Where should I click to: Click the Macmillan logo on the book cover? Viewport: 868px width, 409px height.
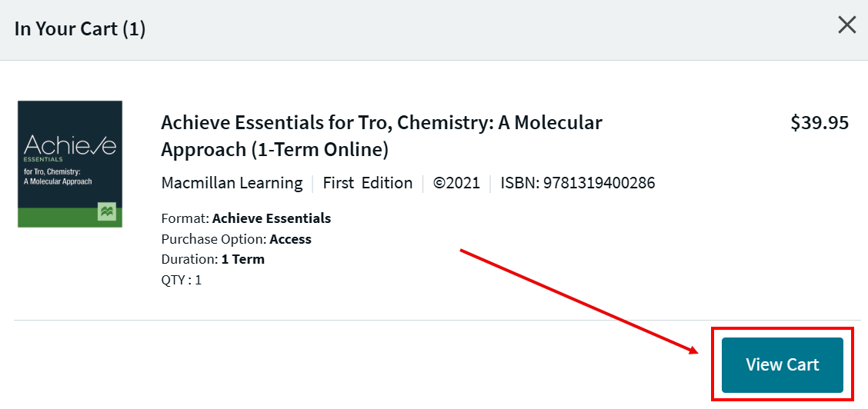[106, 212]
